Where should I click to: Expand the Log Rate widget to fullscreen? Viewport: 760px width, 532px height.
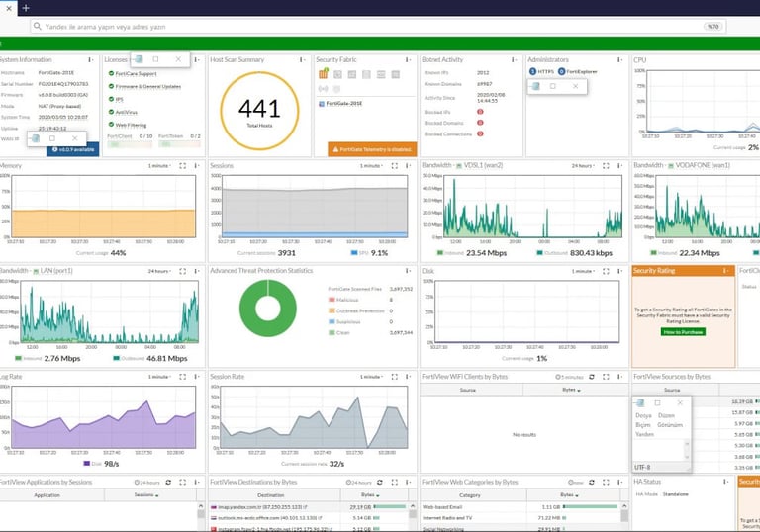coord(183,377)
